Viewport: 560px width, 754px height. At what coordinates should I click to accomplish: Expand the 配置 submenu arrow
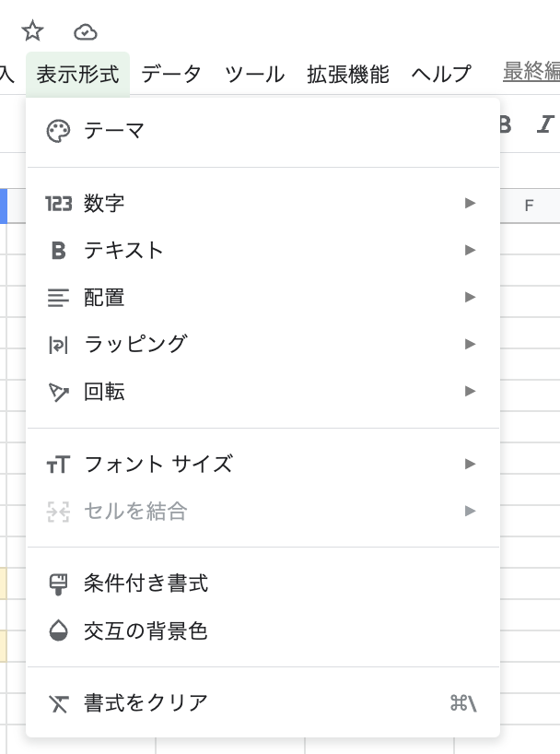pyautogui.click(x=472, y=297)
